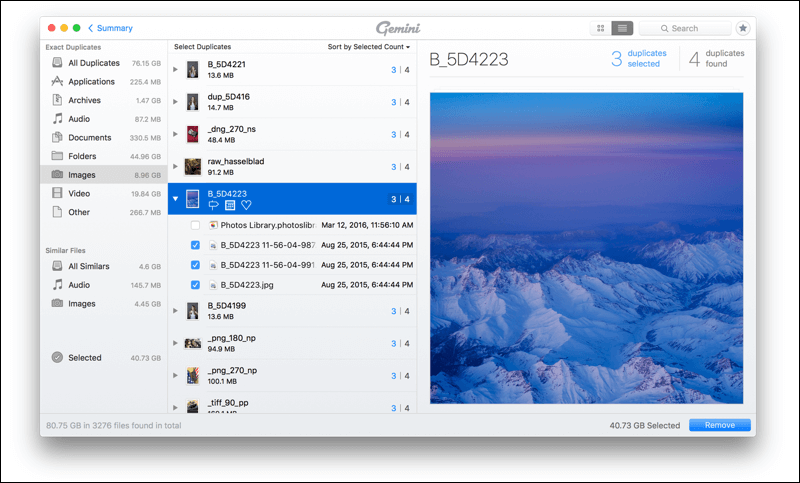Click the star favorites icon
This screenshot has width=800, height=483.
coord(743,28)
